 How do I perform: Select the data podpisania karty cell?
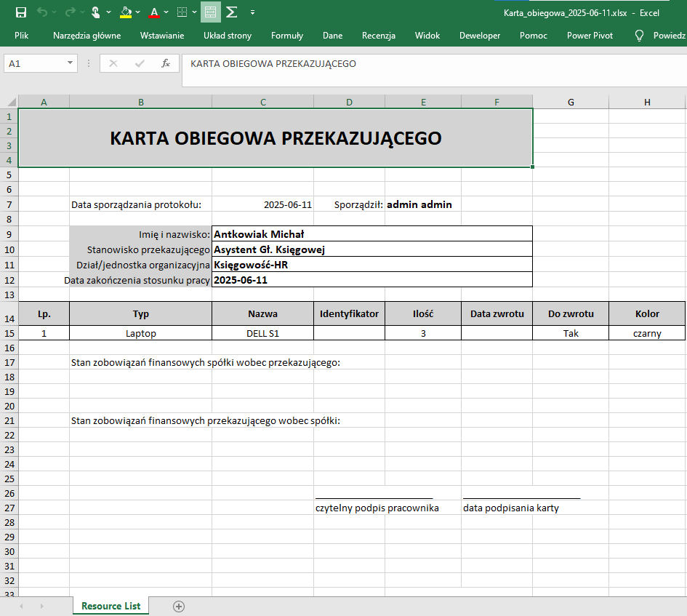point(511,508)
